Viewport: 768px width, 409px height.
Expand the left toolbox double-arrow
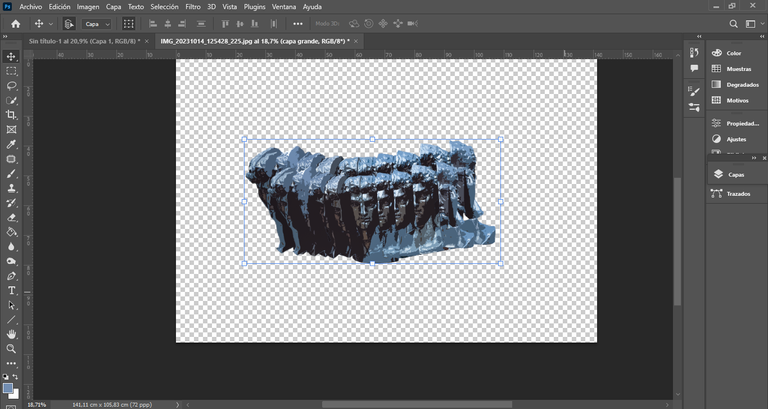click(5, 36)
